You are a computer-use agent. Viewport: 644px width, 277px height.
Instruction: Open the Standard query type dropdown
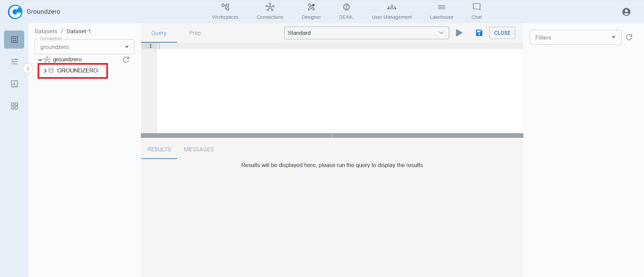(x=366, y=33)
